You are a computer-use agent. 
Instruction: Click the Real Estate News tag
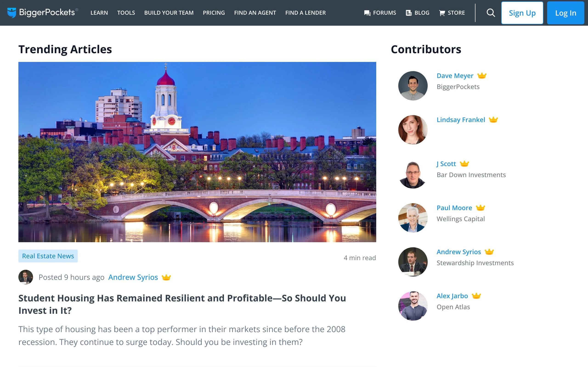coord(48,256)
